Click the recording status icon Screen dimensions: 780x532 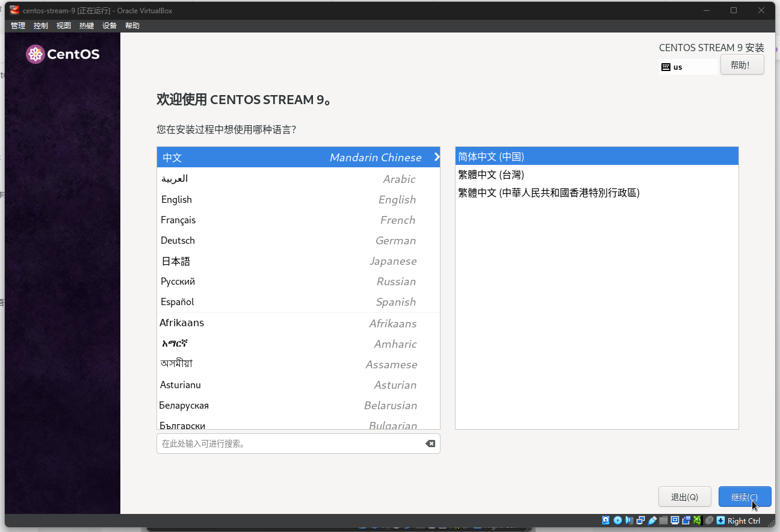point(686,521)
